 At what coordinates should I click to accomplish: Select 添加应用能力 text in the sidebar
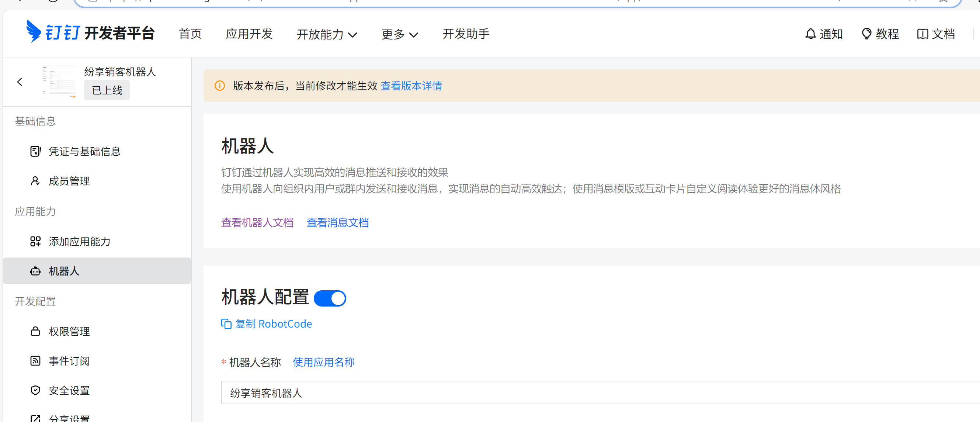point(80,242)
